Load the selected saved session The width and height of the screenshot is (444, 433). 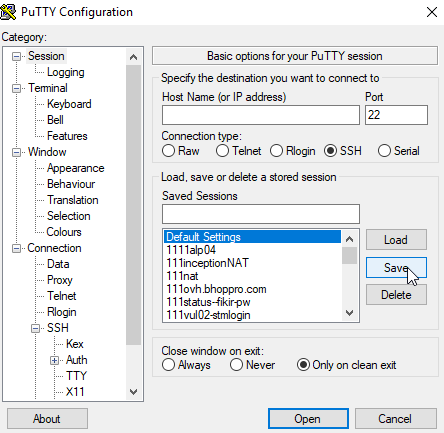[396, 240]
